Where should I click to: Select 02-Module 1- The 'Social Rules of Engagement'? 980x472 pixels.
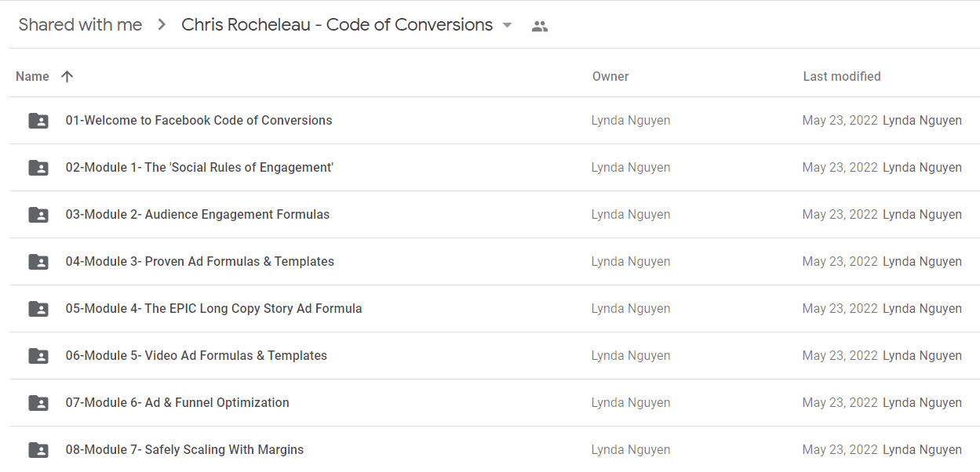coord(199,167)
